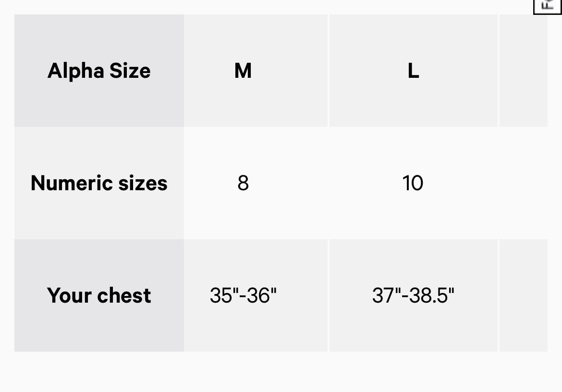Select the Alpha Size header cell
562x392 pixels.
(99, 71)
